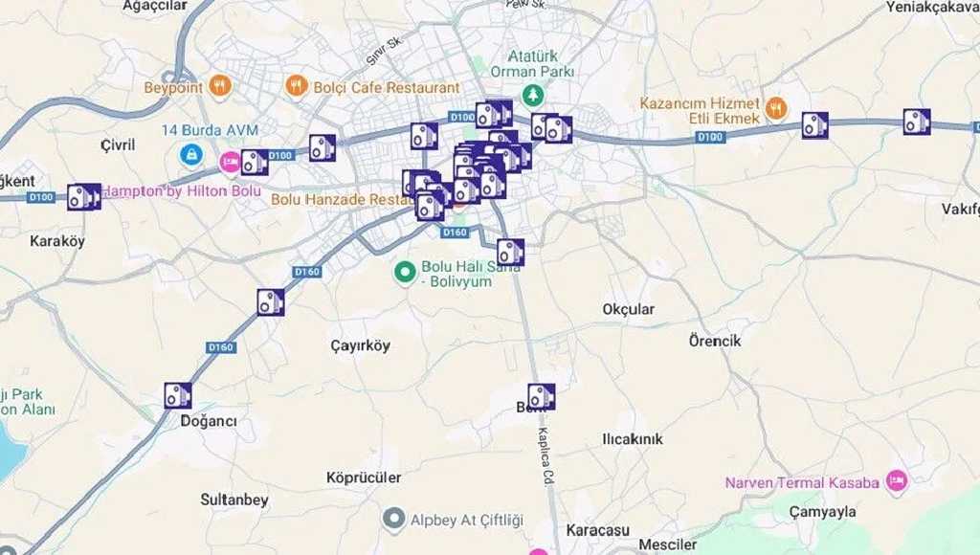Click the camera marker below Yeniakçakavak label
The height and width of the screenshot is (555, 980).
point(917,122)
